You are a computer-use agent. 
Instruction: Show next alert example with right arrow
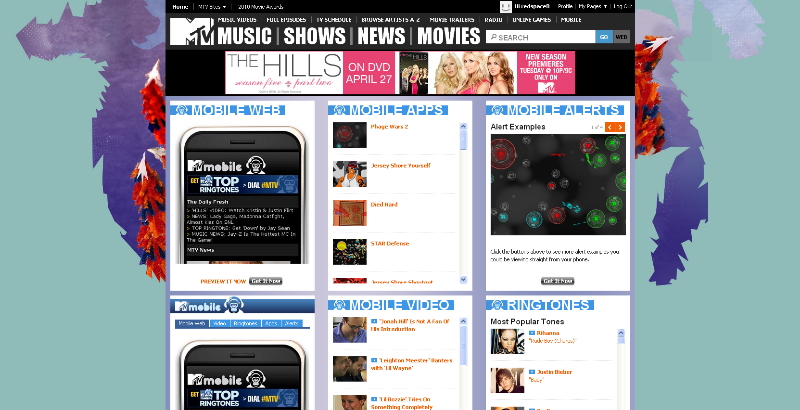click(x=620, y=127)
